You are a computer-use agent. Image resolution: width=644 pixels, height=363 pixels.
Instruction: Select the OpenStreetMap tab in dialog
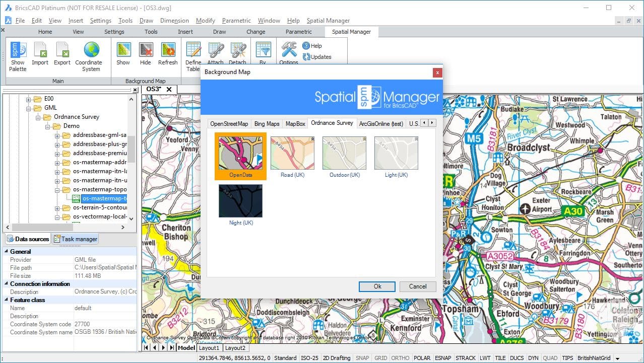click(x=229, y=123)
